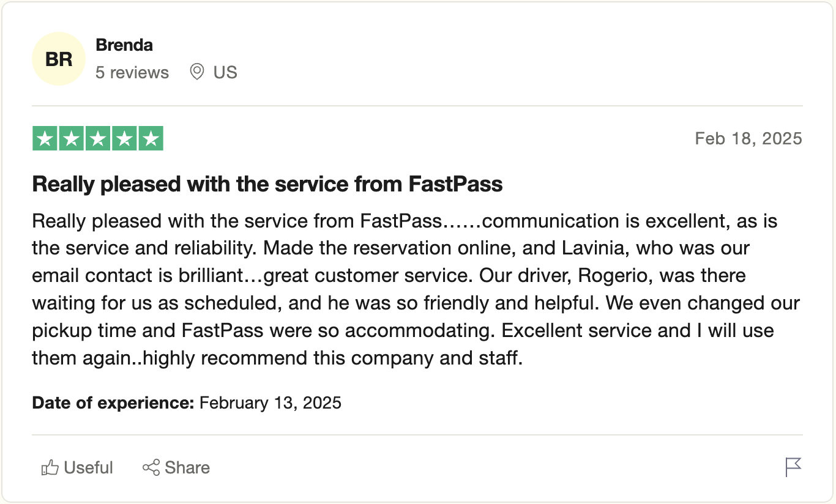The image size is (836, 504).
Task: Click the second green rating star
Action: 71,138
